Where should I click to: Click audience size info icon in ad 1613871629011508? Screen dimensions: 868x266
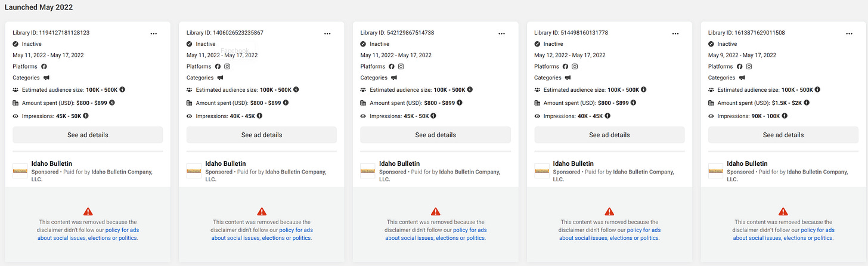[x=818, y=89]
